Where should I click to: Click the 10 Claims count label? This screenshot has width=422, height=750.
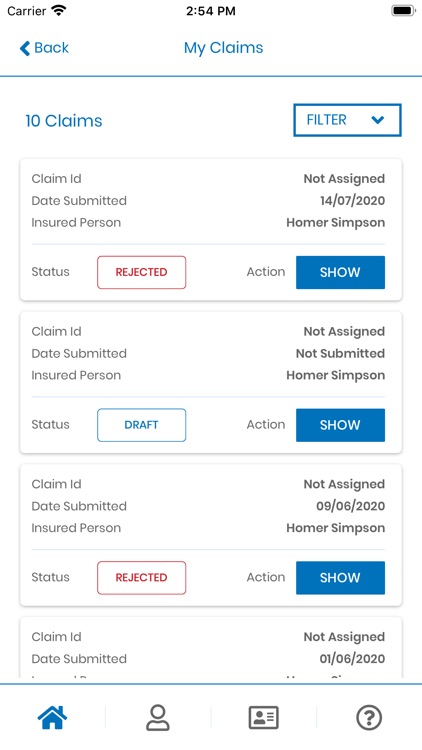click(64, 121)
